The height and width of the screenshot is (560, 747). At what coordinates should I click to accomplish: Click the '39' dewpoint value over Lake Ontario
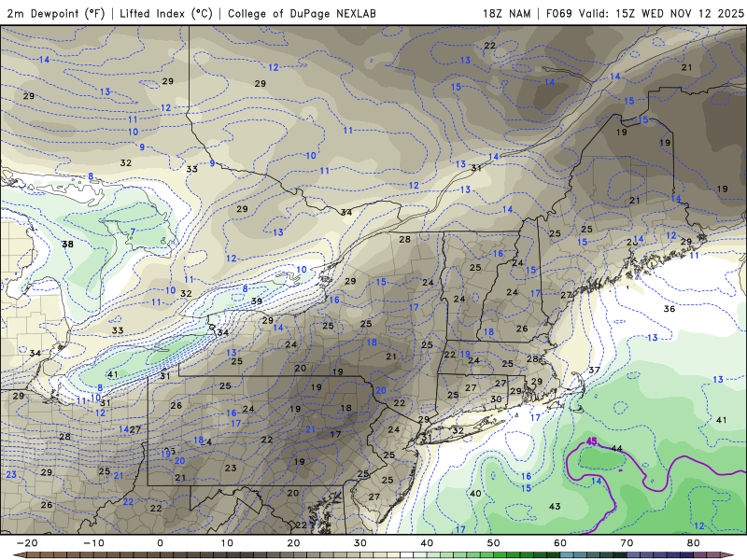click(x=256, y=301)
